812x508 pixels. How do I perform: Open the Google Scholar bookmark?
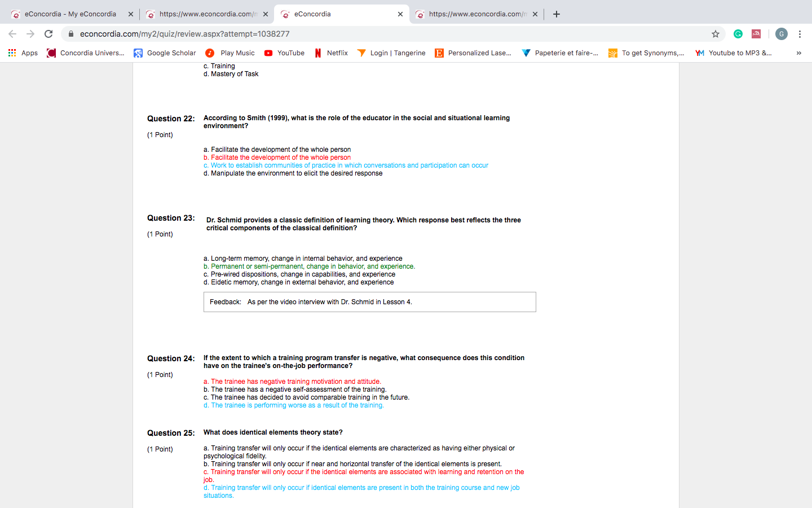[x=165, y=53]
